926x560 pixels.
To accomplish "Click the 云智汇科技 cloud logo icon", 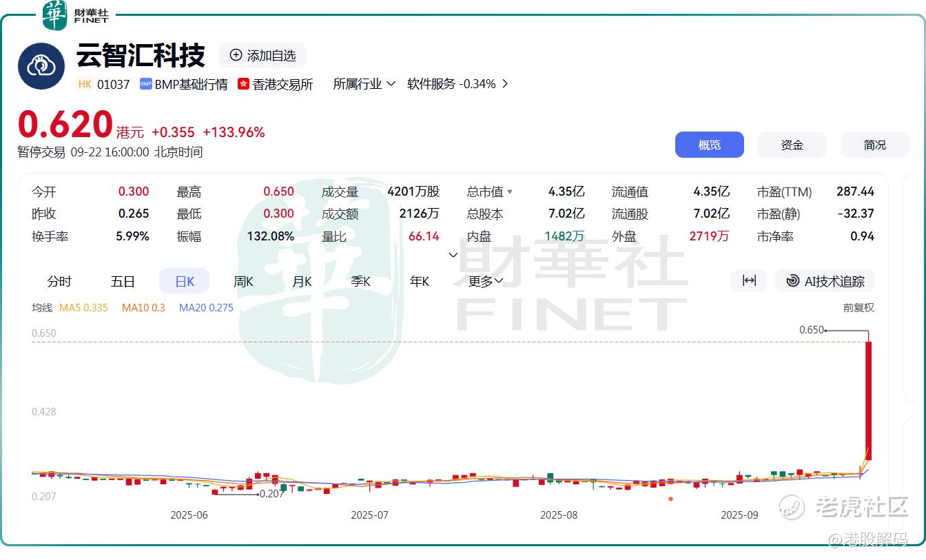I will click(41, 66).
